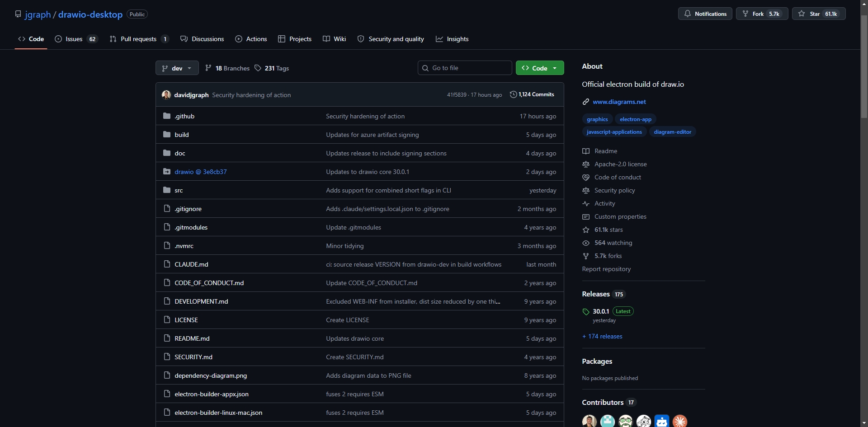
Task: Open the .nvmrc file
Action: point(184,246)
